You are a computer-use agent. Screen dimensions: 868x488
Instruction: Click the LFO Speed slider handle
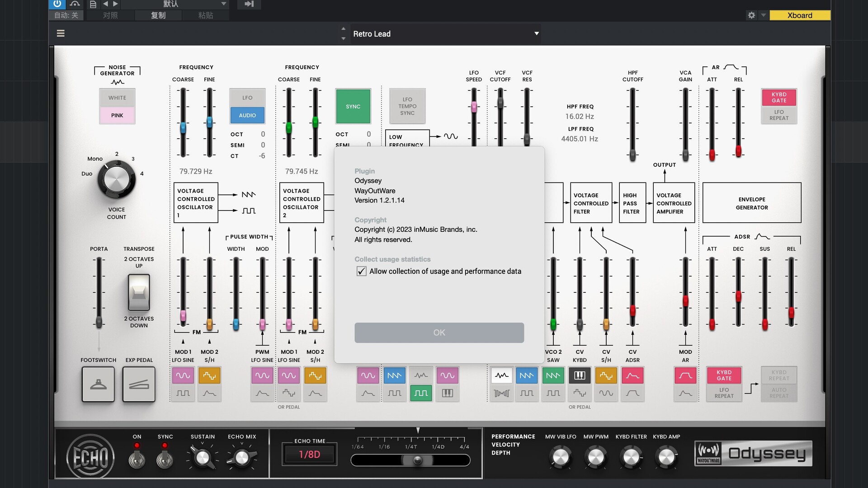point(474,107)
